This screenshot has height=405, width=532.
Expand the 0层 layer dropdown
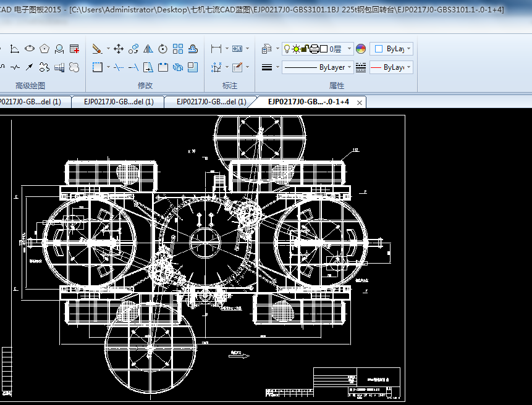click(349, 49)
